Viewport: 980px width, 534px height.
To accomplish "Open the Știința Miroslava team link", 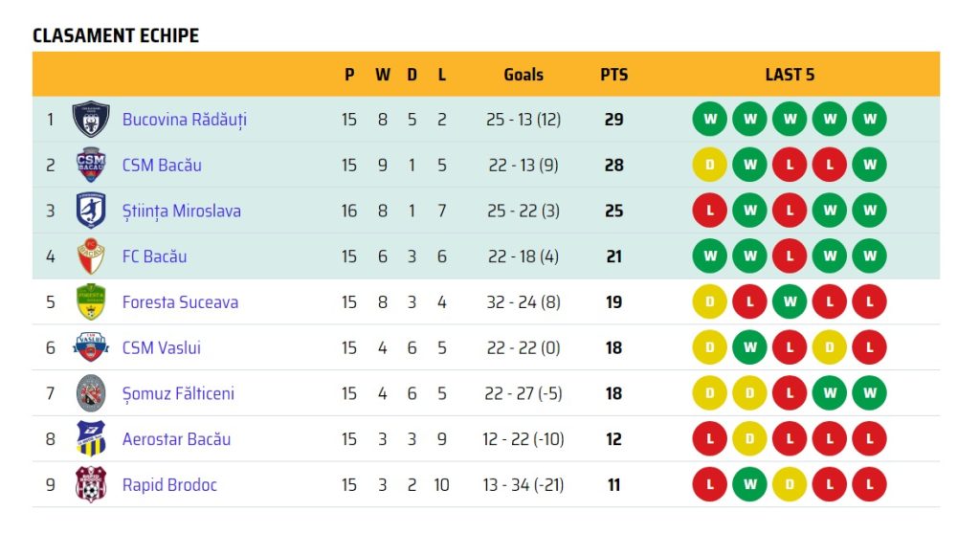I will click(181, 211).
